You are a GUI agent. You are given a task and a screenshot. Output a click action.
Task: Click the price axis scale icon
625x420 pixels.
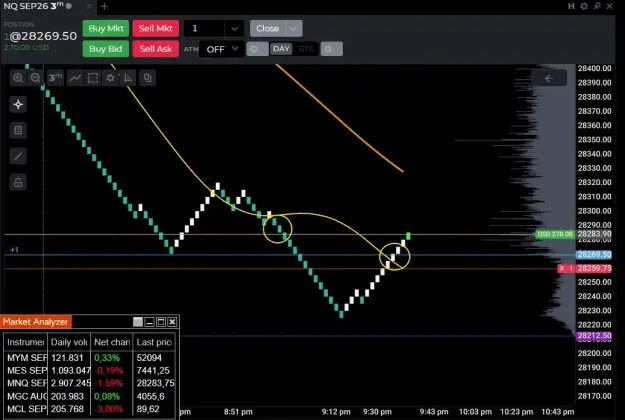click(x=128, y=78)
